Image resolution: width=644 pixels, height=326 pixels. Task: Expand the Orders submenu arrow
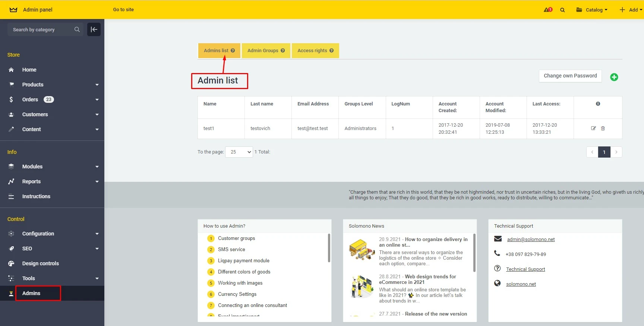click(97, 100)
